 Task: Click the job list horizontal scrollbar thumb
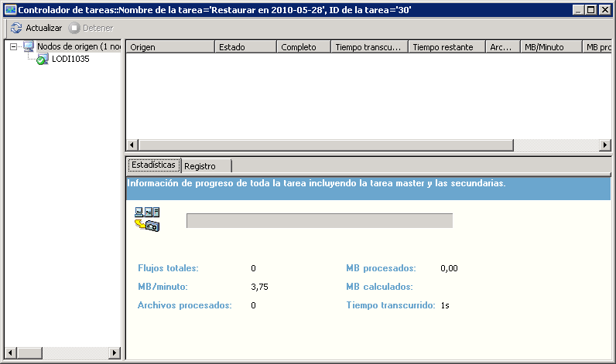[x=326, y=145]
